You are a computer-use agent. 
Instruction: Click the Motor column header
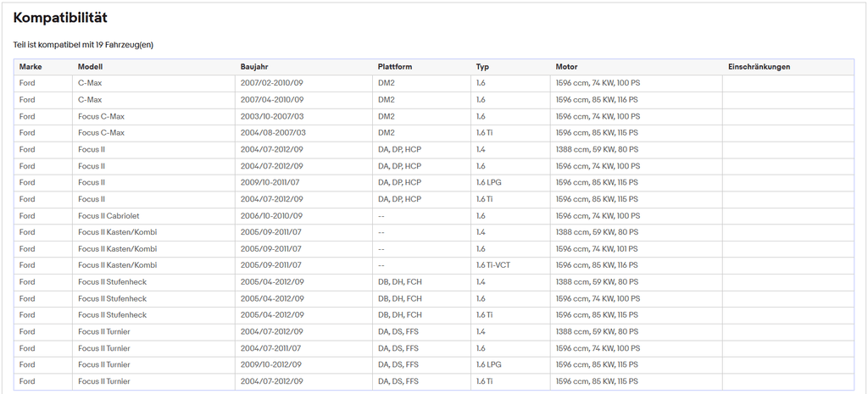[x=566, y=67]
